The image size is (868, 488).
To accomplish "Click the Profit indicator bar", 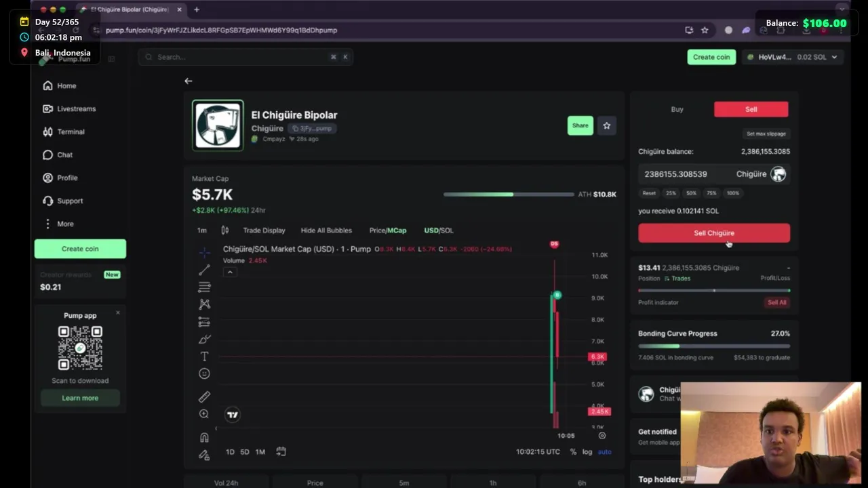I will click(x=714, y=290).
